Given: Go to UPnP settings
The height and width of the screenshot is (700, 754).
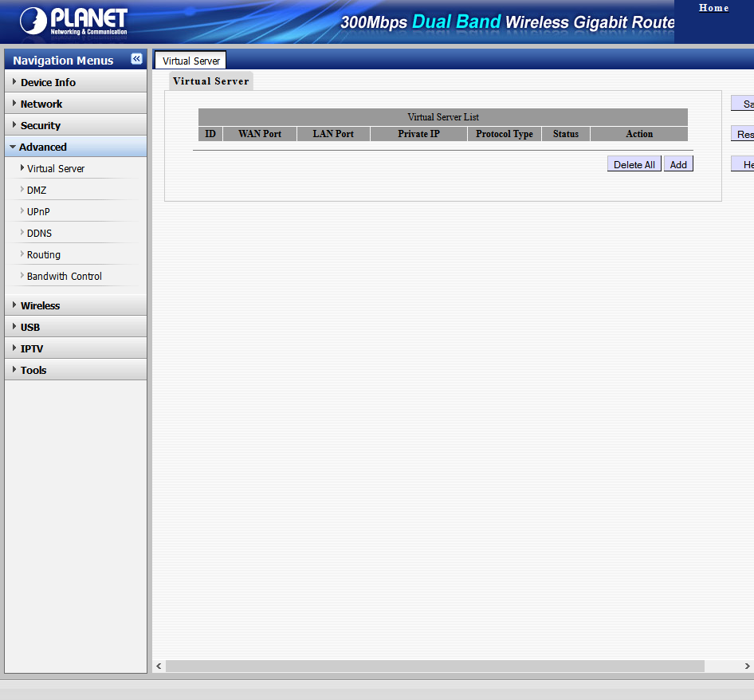Looking at the screenshot, I should (38, 211).
